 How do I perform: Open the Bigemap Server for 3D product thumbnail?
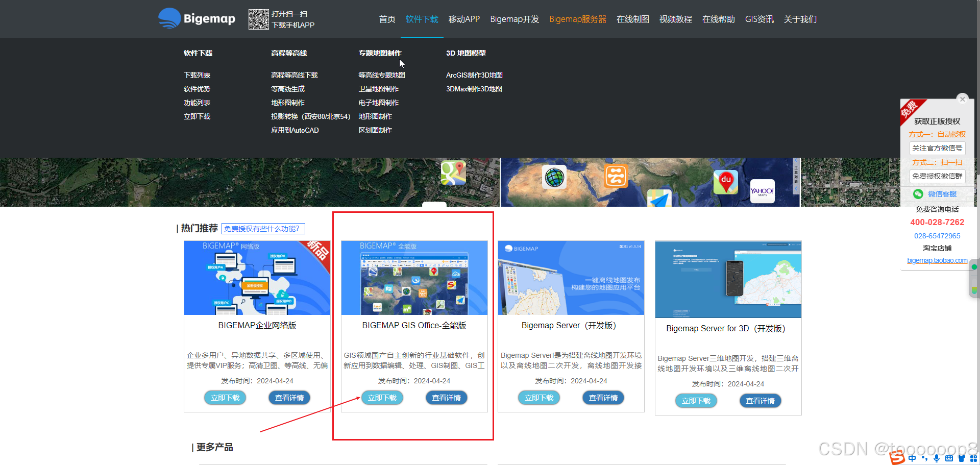pyautogui.click(x=728, y=279)
